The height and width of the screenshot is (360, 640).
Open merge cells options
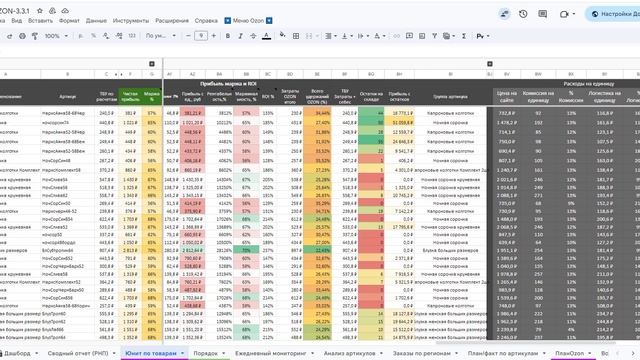312,36
